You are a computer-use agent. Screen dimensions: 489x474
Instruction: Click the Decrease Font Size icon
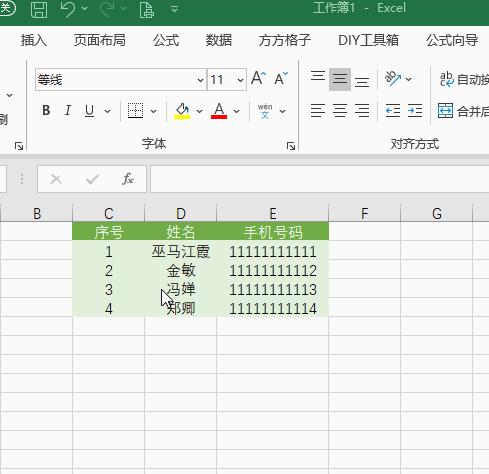point(281,79)
